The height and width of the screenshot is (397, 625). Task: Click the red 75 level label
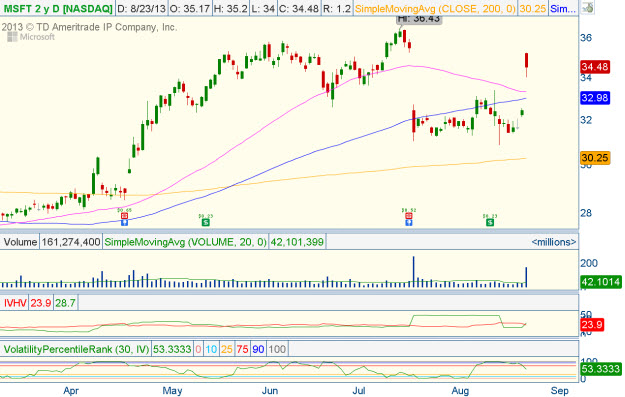pos(242,349)
